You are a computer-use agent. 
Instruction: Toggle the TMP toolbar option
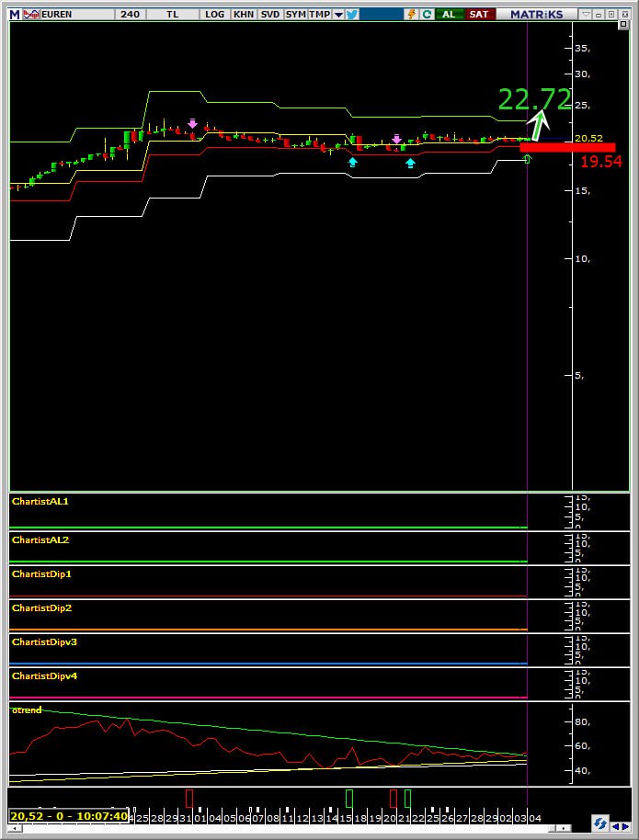pos(320,15)
